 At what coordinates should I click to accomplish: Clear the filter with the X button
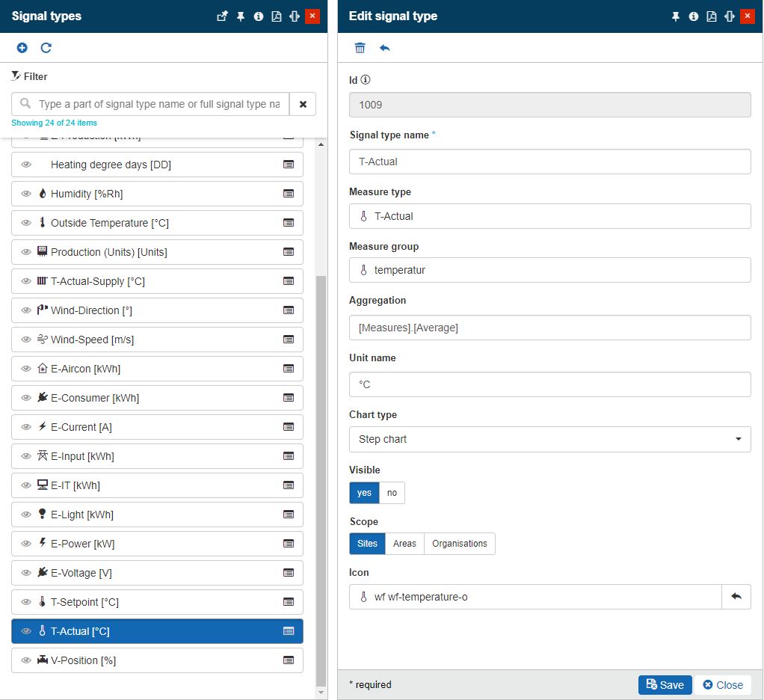click(x=303, y=104)
